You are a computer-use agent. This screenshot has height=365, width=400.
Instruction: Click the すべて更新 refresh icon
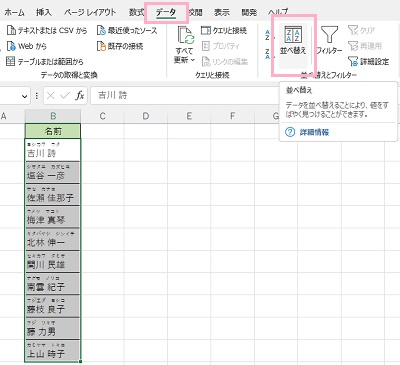click(186, 35)
